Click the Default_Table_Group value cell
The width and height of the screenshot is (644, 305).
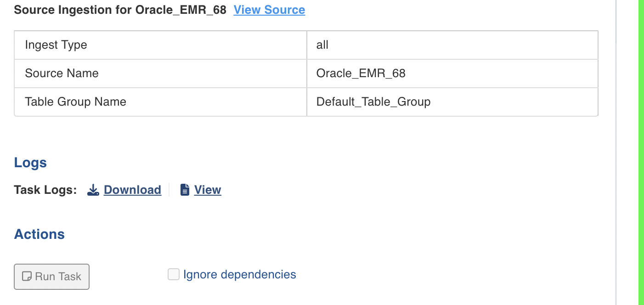point(452,102)
